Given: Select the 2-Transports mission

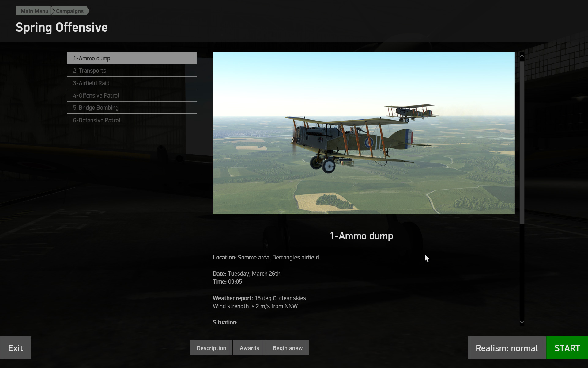Looking at the screenshot, I should [131, 71].
